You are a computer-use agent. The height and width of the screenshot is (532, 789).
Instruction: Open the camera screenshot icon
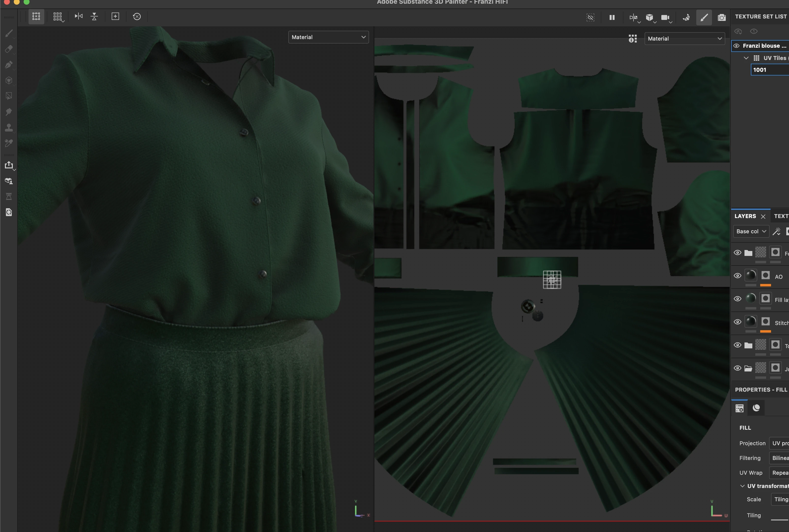click(722, 17)
